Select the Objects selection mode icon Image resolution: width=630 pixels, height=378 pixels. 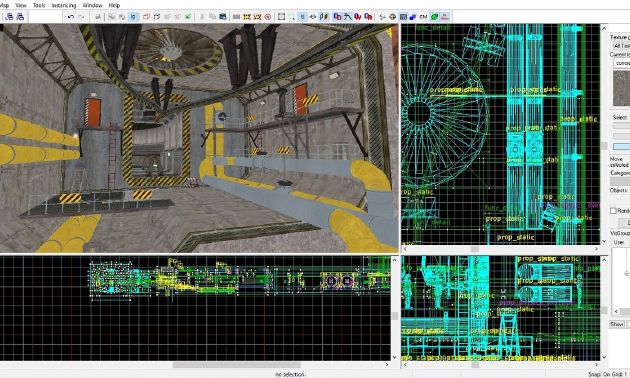pyautogui.click(x=348, y=17)
